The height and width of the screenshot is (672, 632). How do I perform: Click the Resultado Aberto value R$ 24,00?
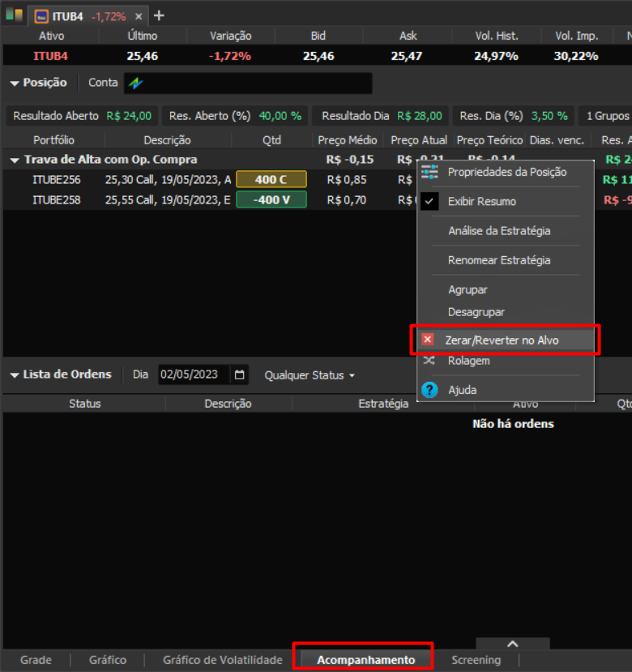[129, 116]
